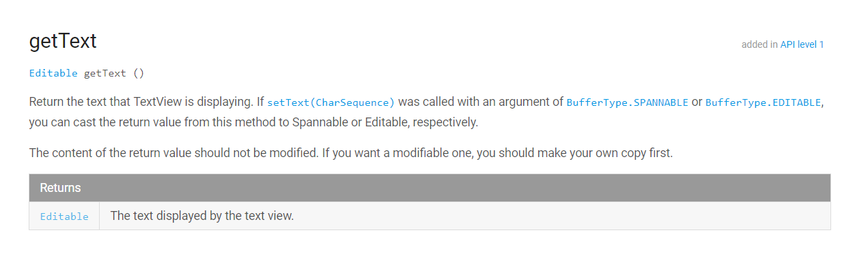Click the getText heading
Image resolution: width=868 pixels, height=278 pixels.
tap(63, 41)
